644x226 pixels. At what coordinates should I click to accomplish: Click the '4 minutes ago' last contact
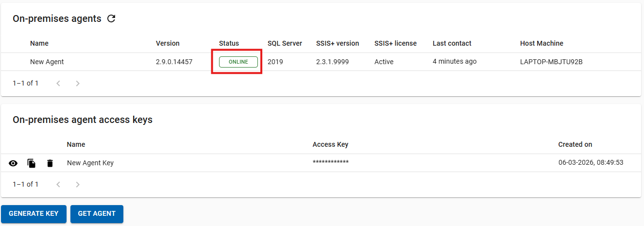pos(455,61)
